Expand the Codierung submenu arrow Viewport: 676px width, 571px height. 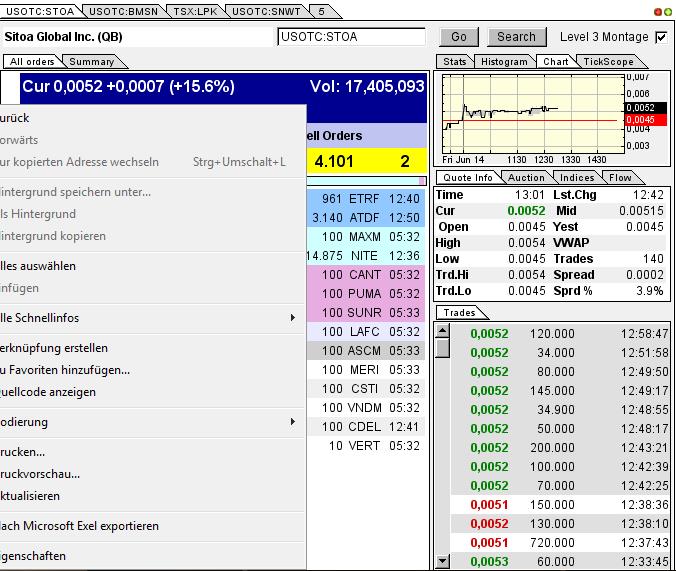pyautogui.click(x=292, y=422)
